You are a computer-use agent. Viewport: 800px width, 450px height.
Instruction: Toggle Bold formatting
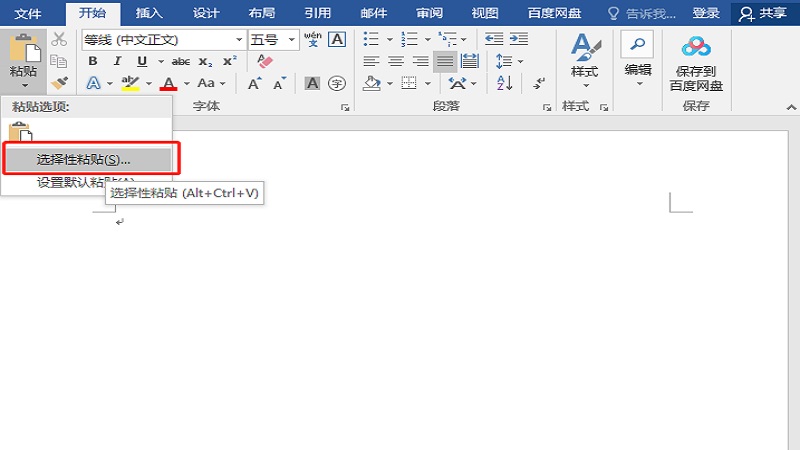[94, 61]
